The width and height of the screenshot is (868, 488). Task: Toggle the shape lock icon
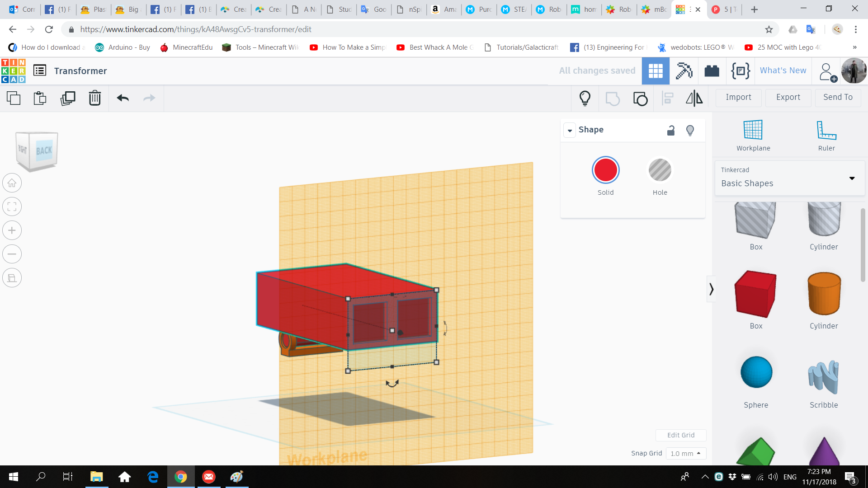[x=671, y=131]
